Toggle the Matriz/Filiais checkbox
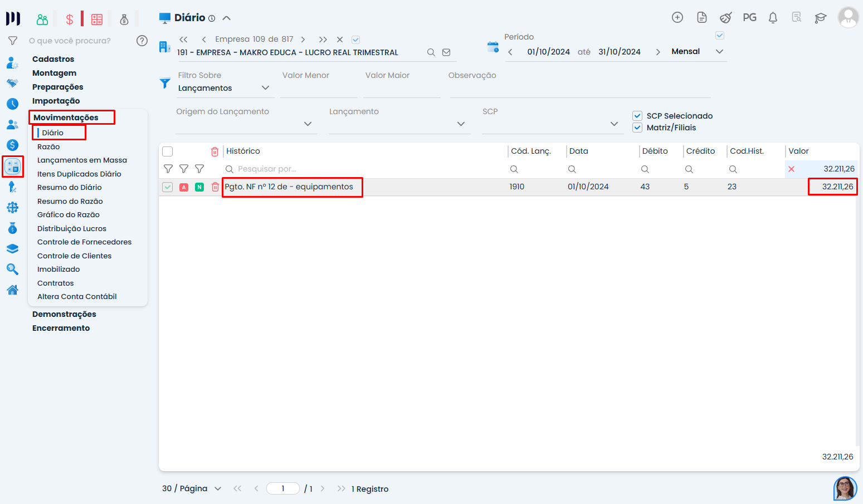Viewport: 863px width, 504px height. pos(637,128)
